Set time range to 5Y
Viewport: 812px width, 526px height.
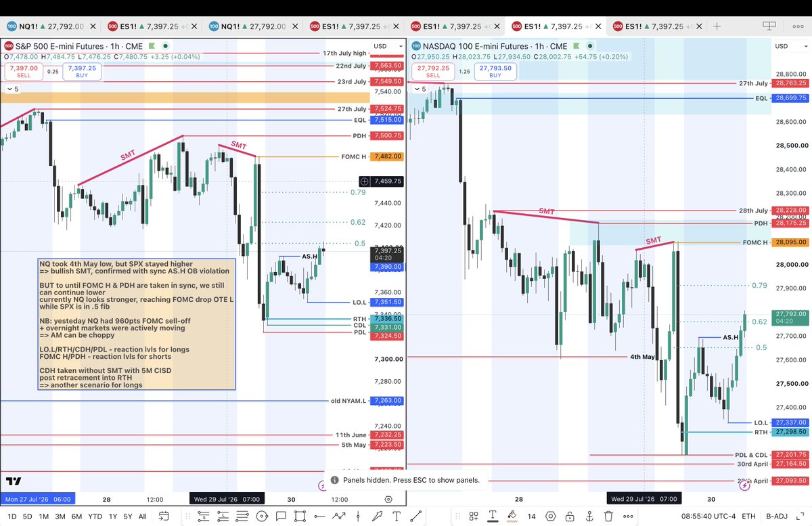(x=128, y=516)
